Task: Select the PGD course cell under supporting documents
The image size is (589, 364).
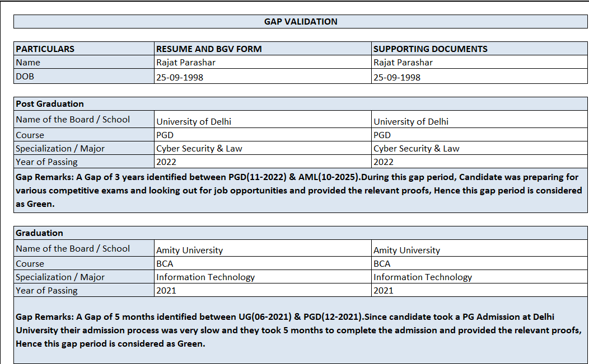Action: pos(479,135)
